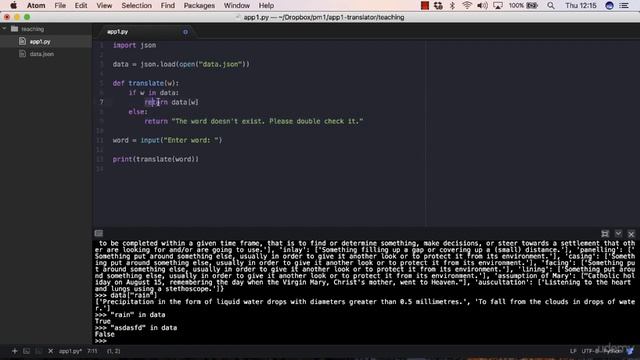The image size is (640, 360).
Task: Click the LF line ending selector
Action: pyautogui.click(x=573, y=351)
